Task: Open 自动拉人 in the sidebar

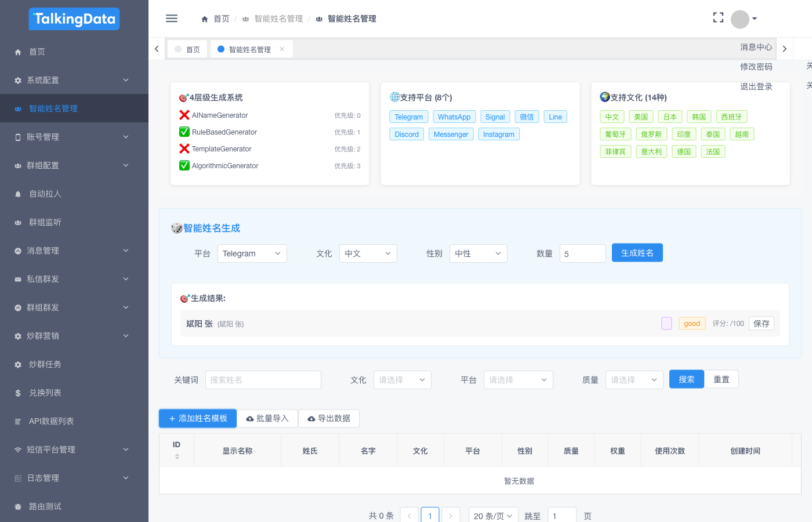Action: click(45, 194)
